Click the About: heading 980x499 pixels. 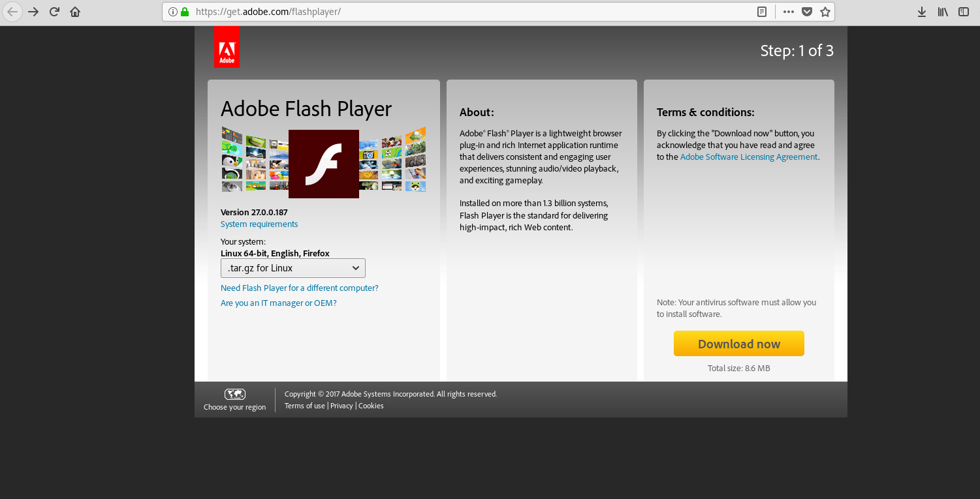coord(477,112)
